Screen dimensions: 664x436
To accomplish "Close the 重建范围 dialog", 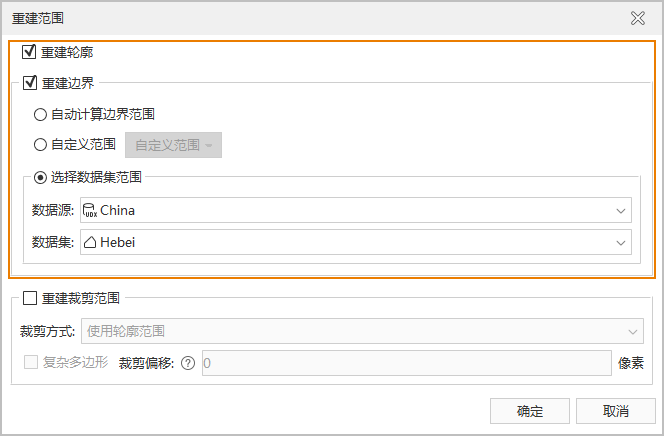I will coord(637,17).
